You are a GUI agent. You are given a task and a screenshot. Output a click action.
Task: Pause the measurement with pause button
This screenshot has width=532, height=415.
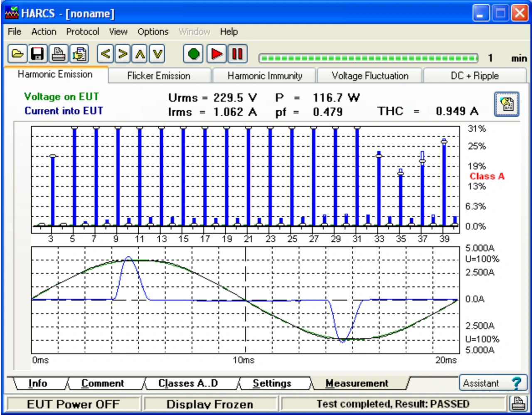(237, 54)
